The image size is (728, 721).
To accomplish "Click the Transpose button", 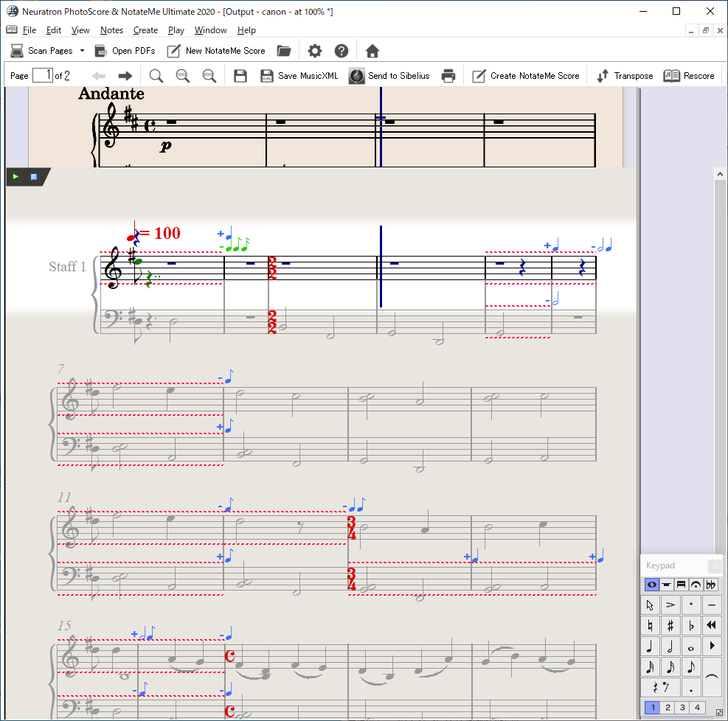I will 625,76.
